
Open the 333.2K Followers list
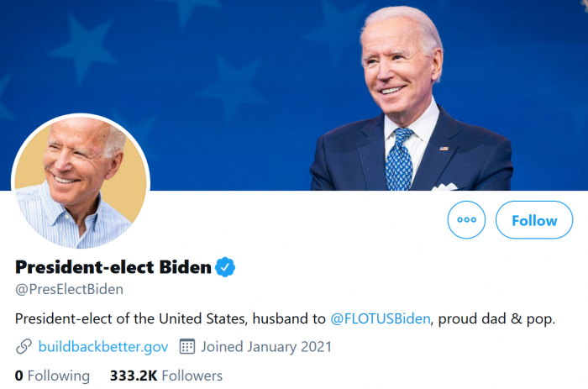pyautogui.click(x=166, y=376)
